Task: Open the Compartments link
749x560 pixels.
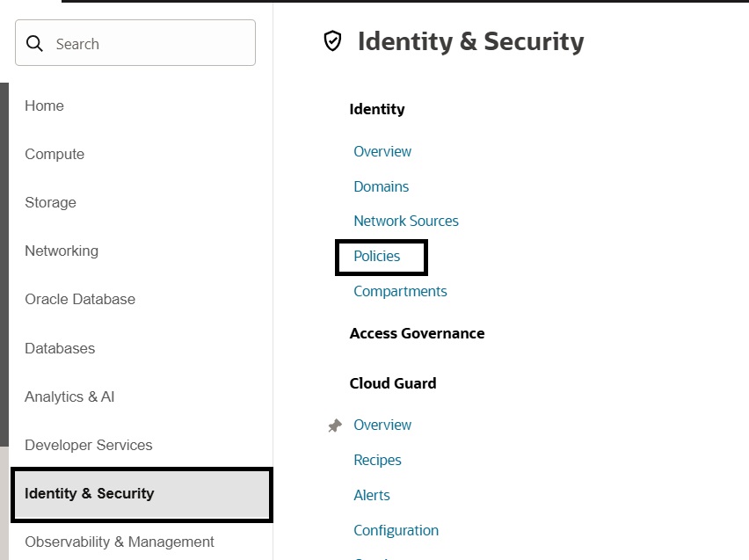Action: (x=400, y=291)
